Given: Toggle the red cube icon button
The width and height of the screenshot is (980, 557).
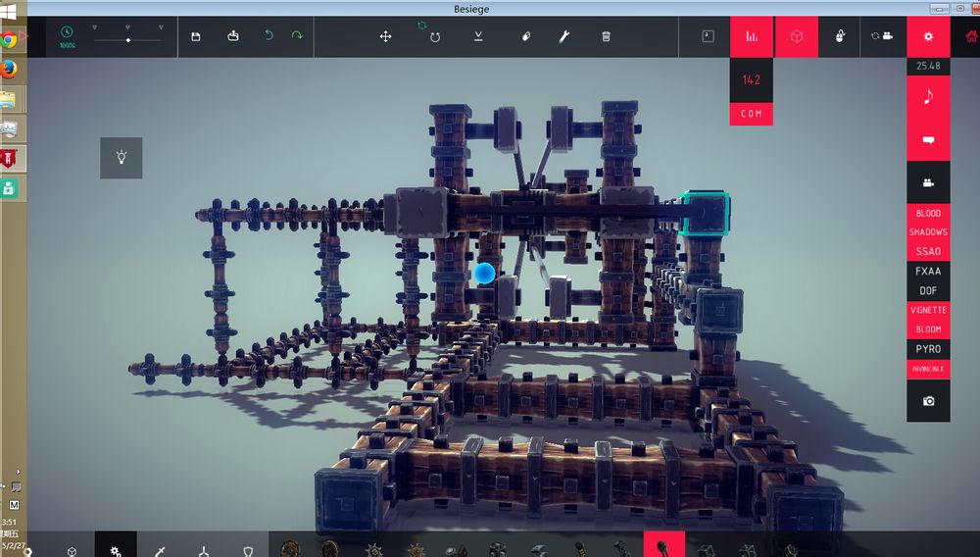Looking at the screenshot, I should pos(796,37).
